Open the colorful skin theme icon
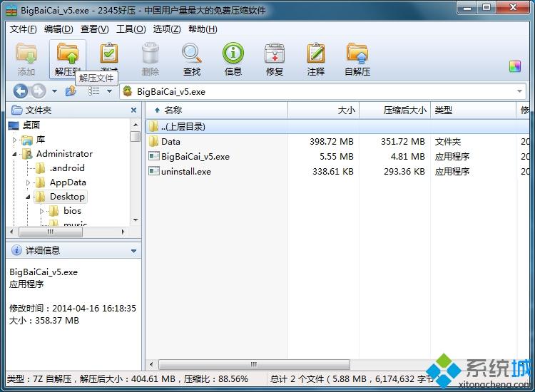This screenshot has height=392, width=535. (x=515, y=66)
